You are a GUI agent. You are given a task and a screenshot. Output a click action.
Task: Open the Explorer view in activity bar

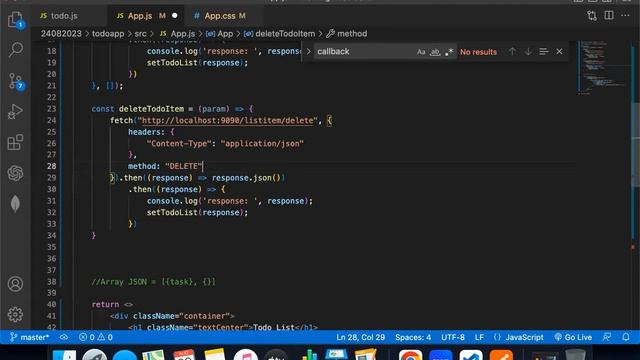16,20
